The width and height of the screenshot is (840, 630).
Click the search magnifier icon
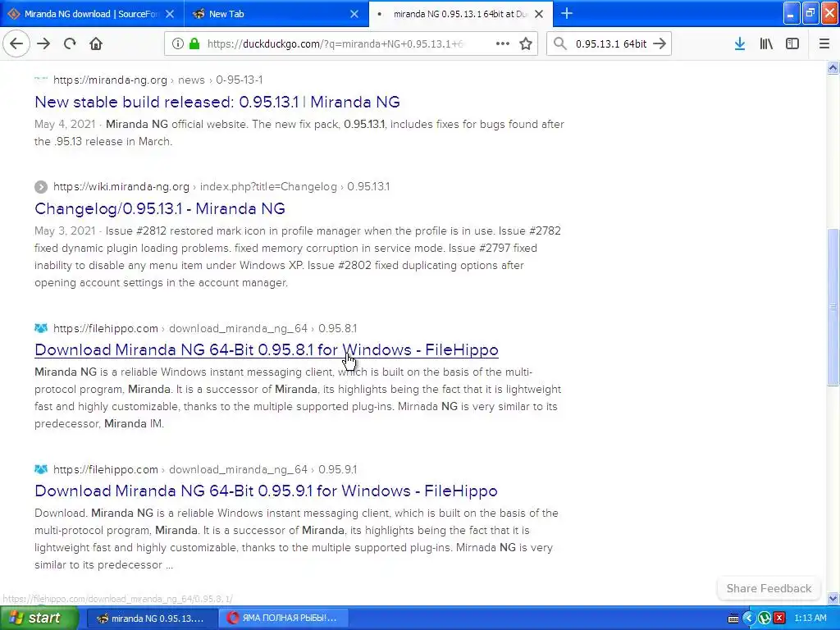[x=559, y=44]
